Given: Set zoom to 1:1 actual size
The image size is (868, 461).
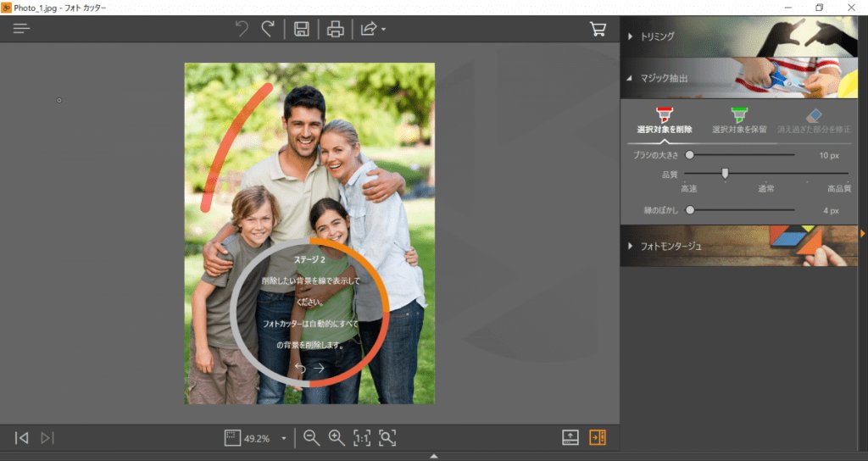Looking at the screenshot, I should point(362,438).
